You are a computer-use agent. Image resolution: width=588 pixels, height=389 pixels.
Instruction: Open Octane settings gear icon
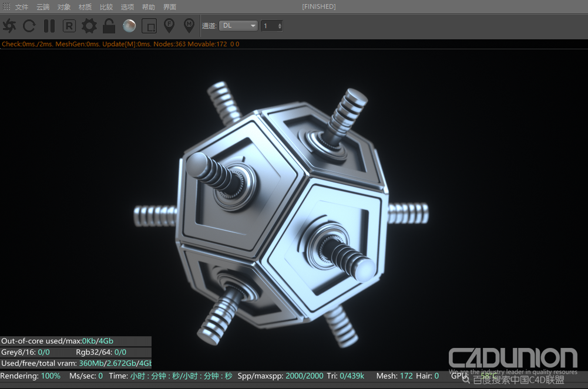pyautogui.click(x=89, y=26)
